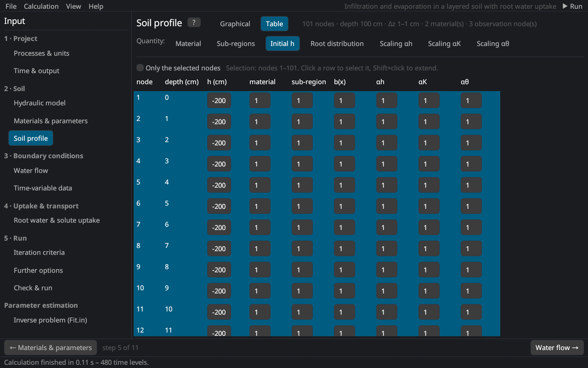Choose the Scaling αK quantity tab
Screen dimensions: 588x368
(444, 44)
